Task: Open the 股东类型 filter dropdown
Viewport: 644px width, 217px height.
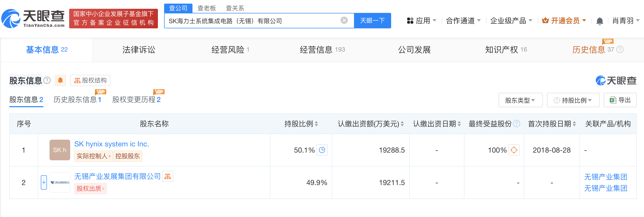Action: 520,100
